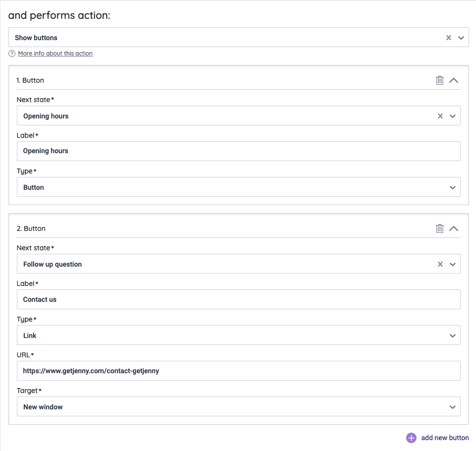Open the Type dropdown set to Link
The image size is (476, 451).
coord(452,335)
